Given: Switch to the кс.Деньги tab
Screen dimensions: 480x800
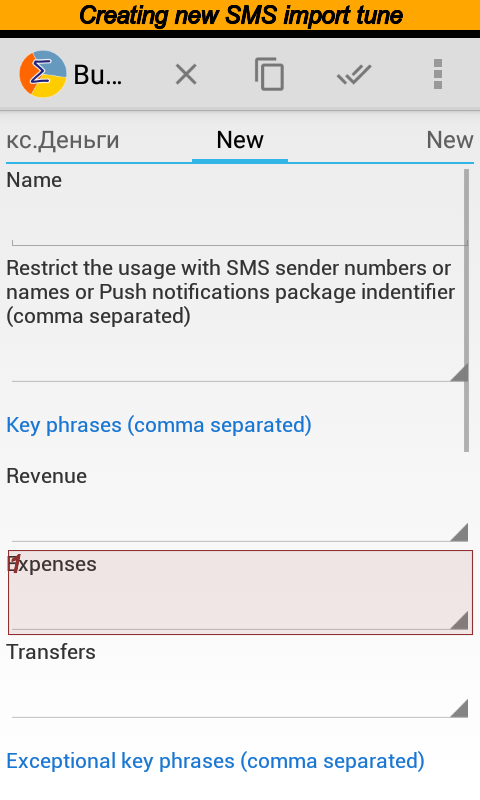Looking at the screenshot, I should (63, 140).
